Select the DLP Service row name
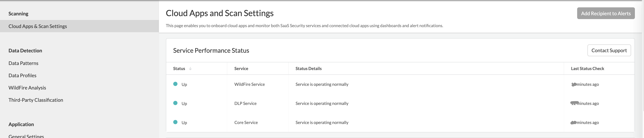This screenshot has height=138, width=644. (x=245, y=103)
